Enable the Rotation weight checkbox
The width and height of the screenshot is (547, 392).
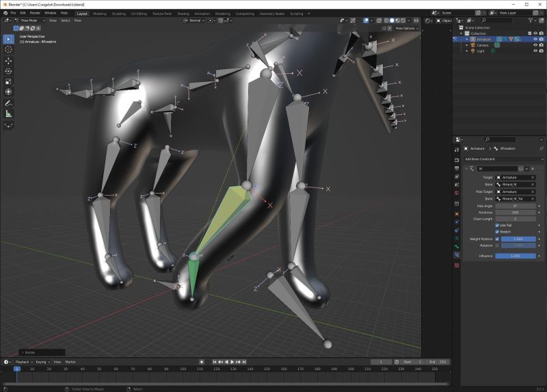point(497,246)
